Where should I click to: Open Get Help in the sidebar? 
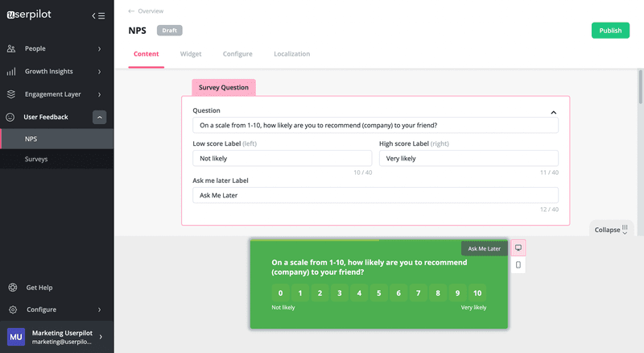pyautogui.click(x=39, y=288)
